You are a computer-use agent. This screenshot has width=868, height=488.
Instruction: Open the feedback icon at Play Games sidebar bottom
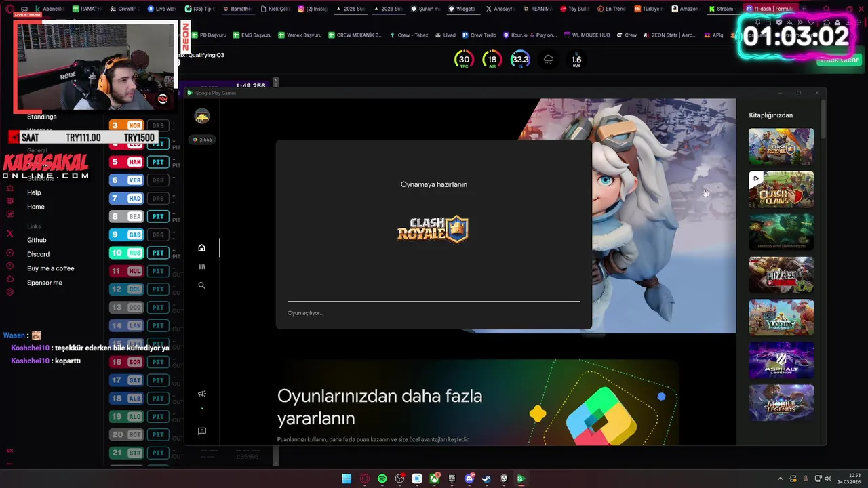201,431
